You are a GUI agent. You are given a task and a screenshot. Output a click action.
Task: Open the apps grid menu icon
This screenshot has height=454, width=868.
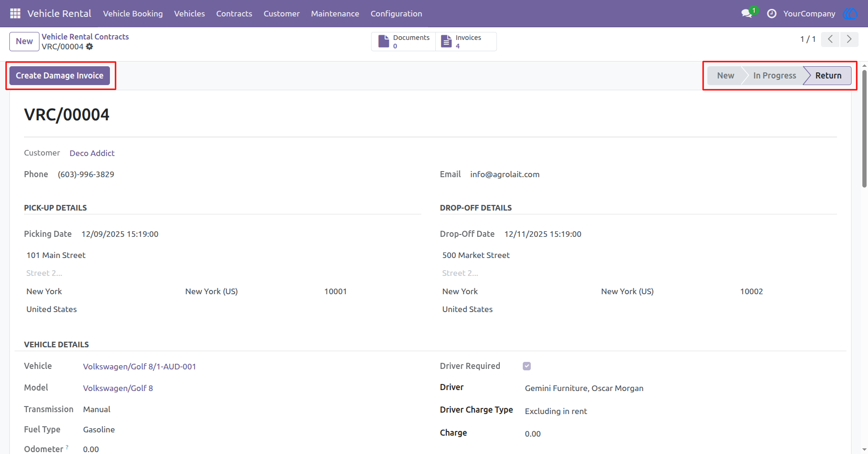tap(15, 14)
